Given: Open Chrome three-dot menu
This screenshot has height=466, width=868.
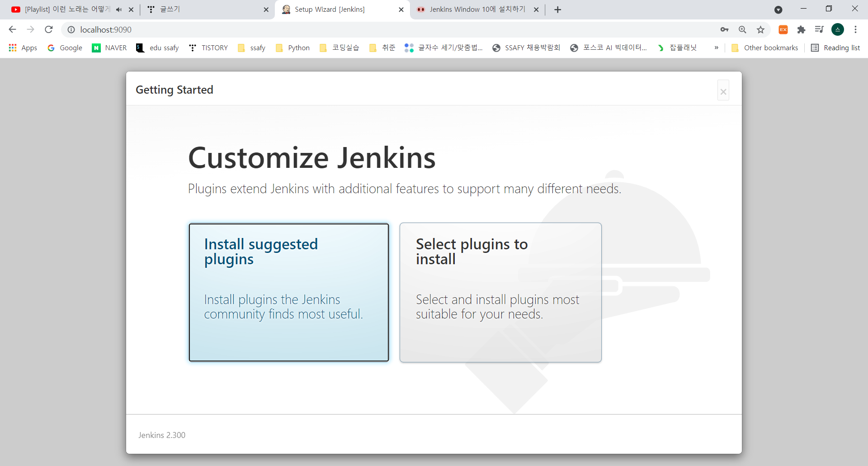Looking at the screenshot, I should point(855,29).
